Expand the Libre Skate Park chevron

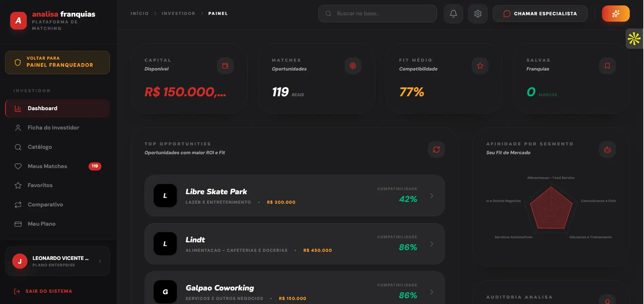coord(432,196)
